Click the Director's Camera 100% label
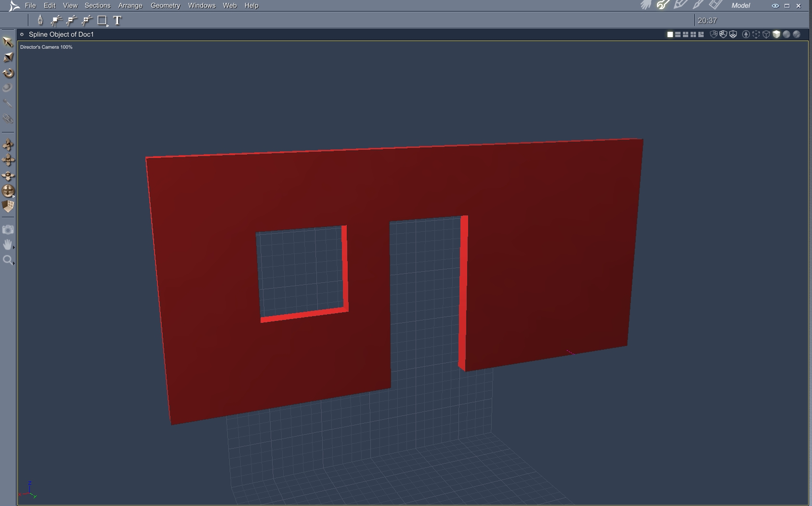812x506 pixels. pos(46,47)
